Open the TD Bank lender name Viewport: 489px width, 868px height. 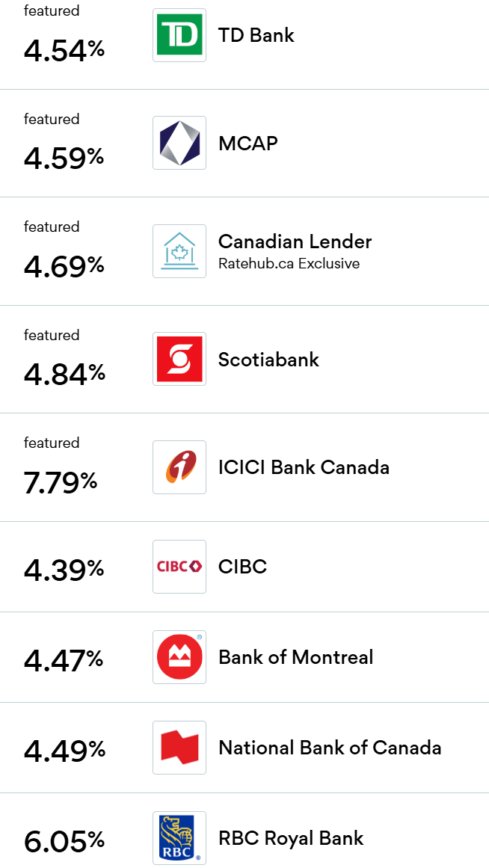(256, 35)
